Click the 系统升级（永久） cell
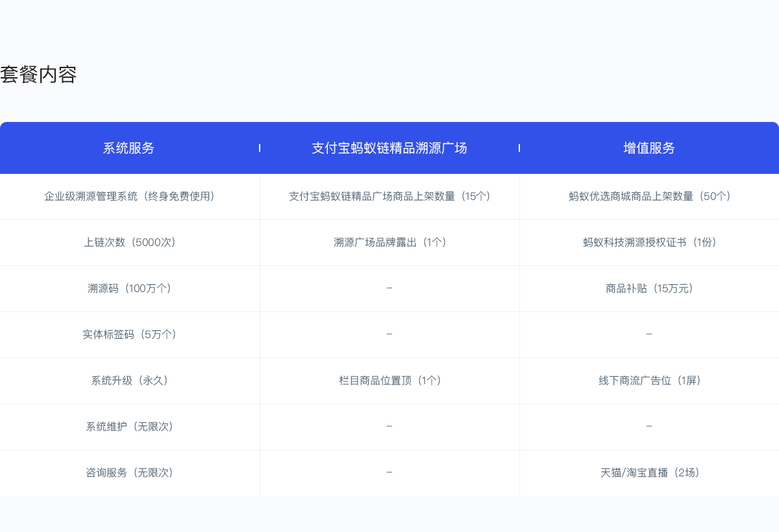The width and height of the screenshot is (779, 532). click(130, 381)
